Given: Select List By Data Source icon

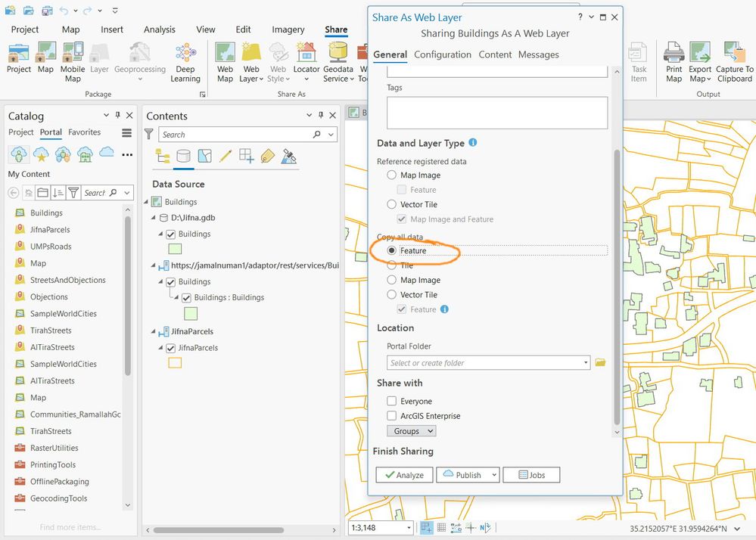Looking at the screenshot, I should point(183,156).
